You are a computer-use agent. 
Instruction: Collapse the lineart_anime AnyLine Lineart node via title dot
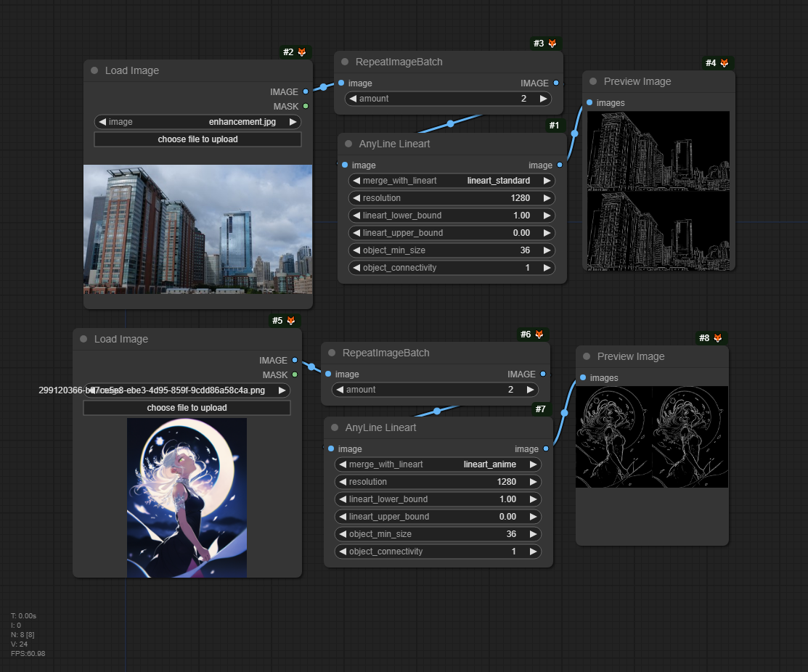(x=335, y=428)
